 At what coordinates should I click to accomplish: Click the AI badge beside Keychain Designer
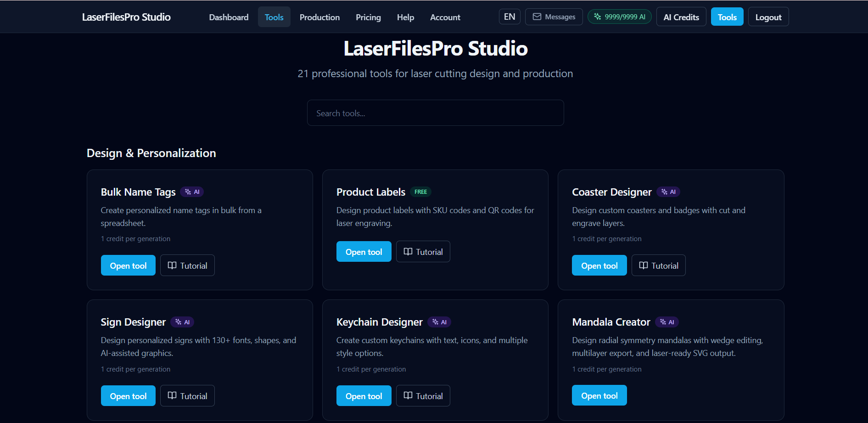coord(439,322)
